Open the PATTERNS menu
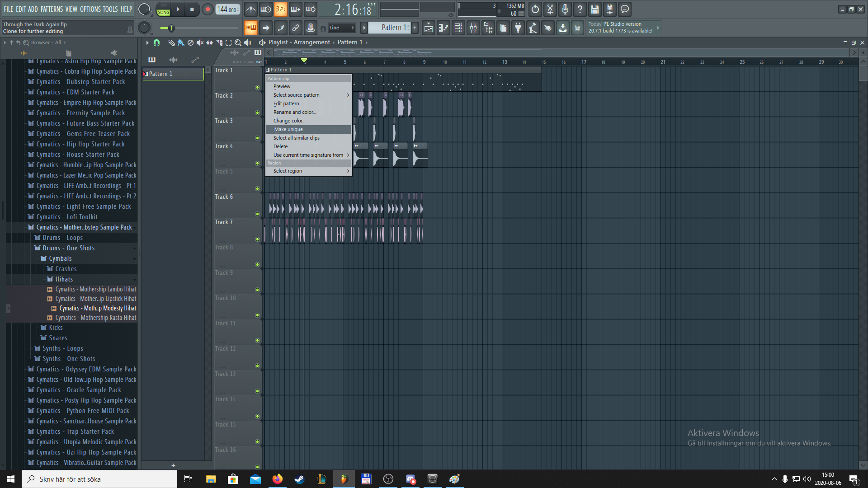 click(x=52, y=9)
